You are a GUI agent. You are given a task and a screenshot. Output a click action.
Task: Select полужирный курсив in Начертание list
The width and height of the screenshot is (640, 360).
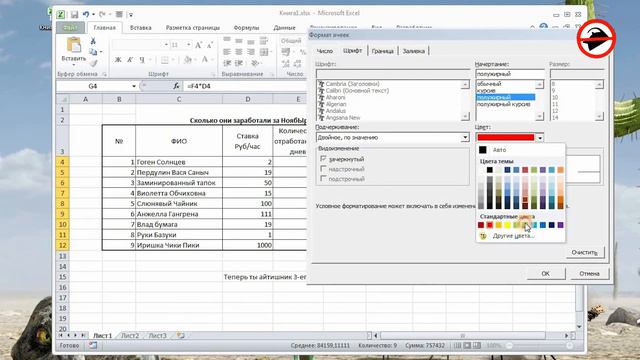504,104
